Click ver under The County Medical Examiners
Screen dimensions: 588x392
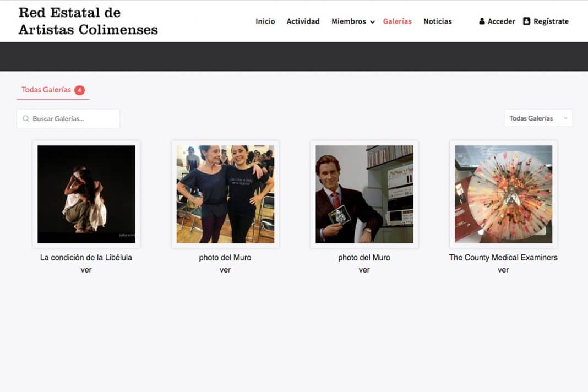(503, 270)
